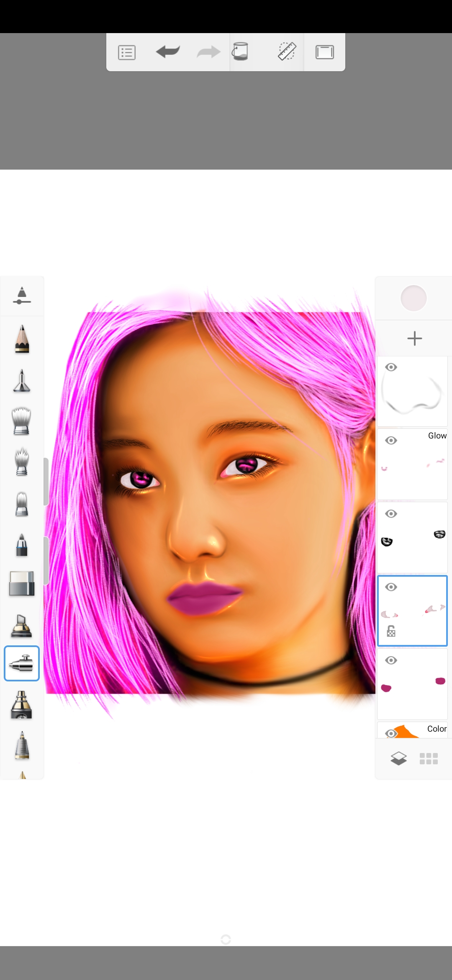Add a new layer with plus button
Viewport: 452px width, 980px height.
pos(415,338)
